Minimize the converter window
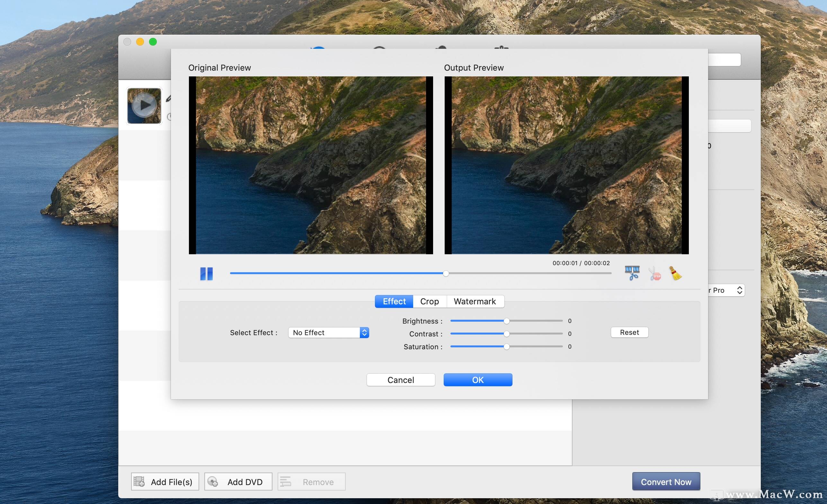The height and width of the screenshot is (504, 827). click(140, 42)
